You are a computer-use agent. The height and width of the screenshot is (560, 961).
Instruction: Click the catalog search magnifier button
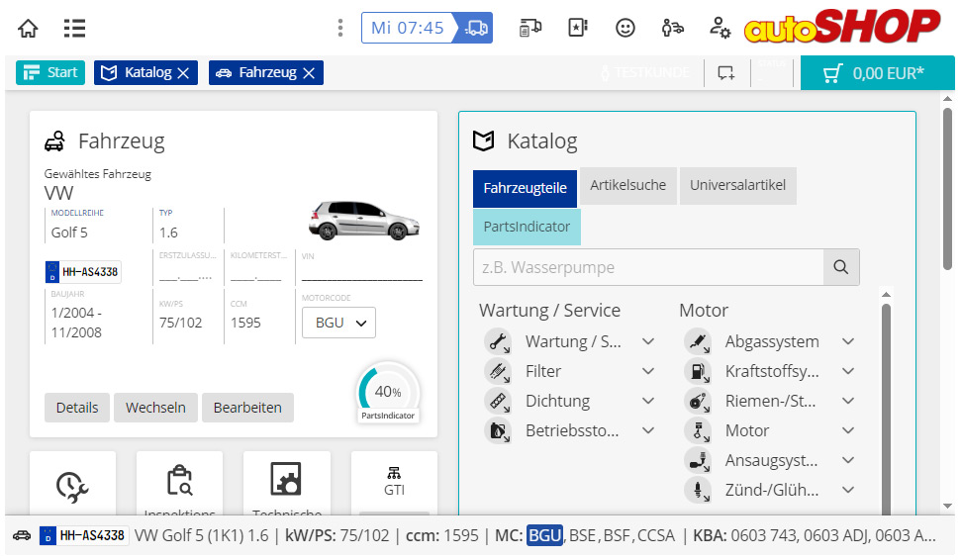(841, 267)
